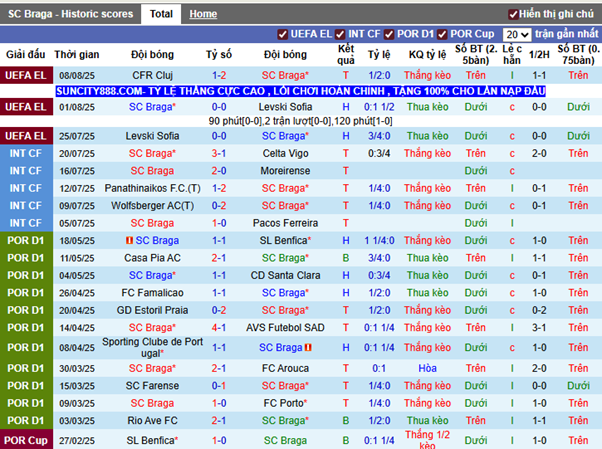Open Rio Ave FC team link
Image resolution: width=602 pixels, height=449 pixels.
click(152, 421)
